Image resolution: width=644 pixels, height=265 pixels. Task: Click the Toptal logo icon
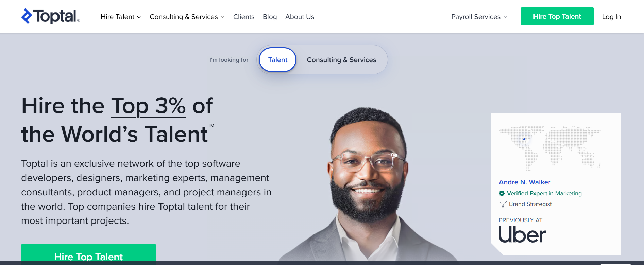(x=27, y=16)
